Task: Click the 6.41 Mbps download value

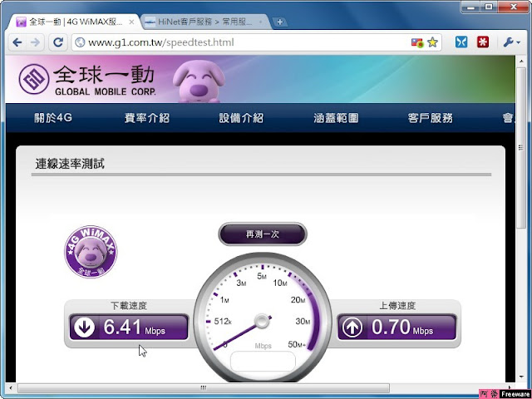Action: coord(135,328)
